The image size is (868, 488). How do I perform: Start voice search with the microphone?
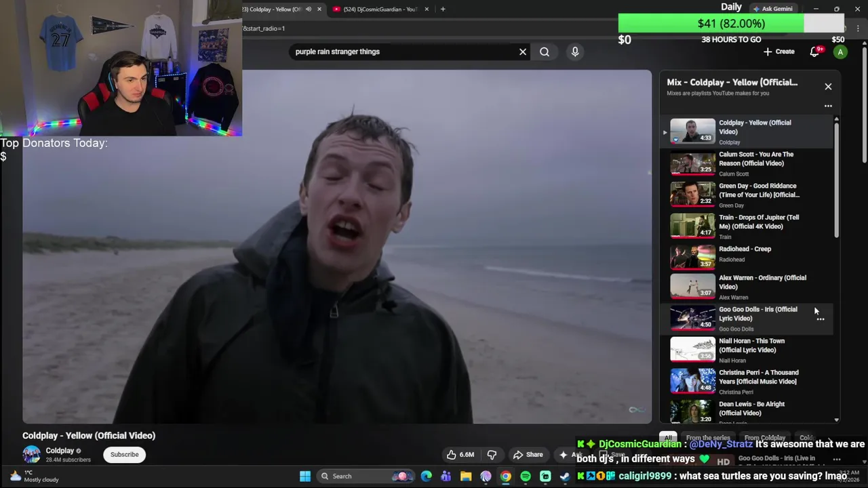click(x=575, y=52)
